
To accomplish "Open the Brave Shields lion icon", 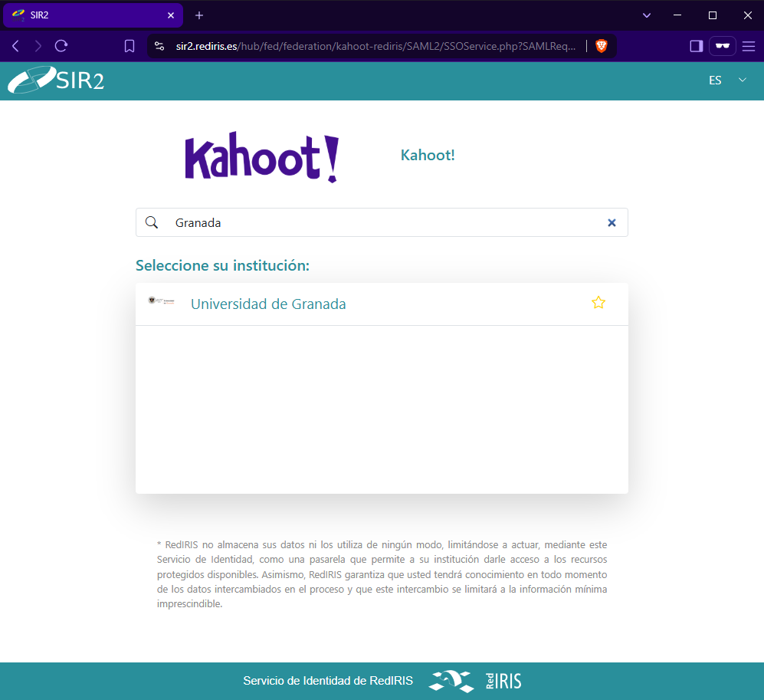I will click(x=602, y=46).
